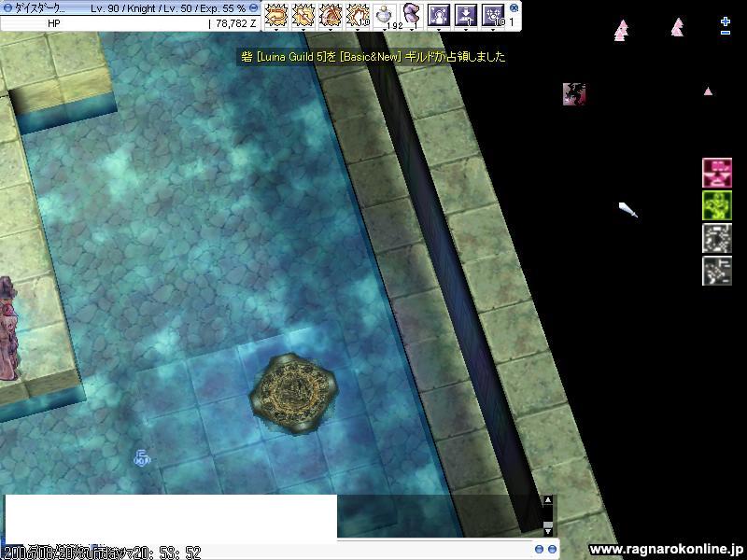
Task: Step on the golden emblem floor tile
Action: click(293, 394)
